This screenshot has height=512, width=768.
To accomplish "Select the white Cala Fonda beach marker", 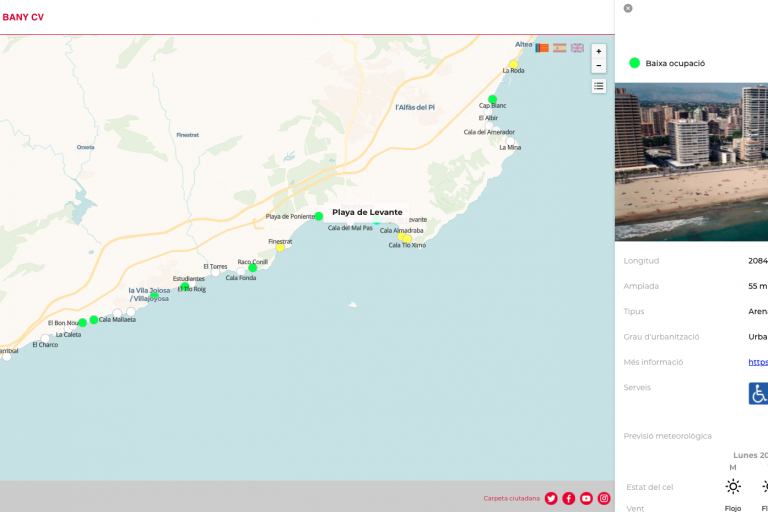I will (240, 271).
